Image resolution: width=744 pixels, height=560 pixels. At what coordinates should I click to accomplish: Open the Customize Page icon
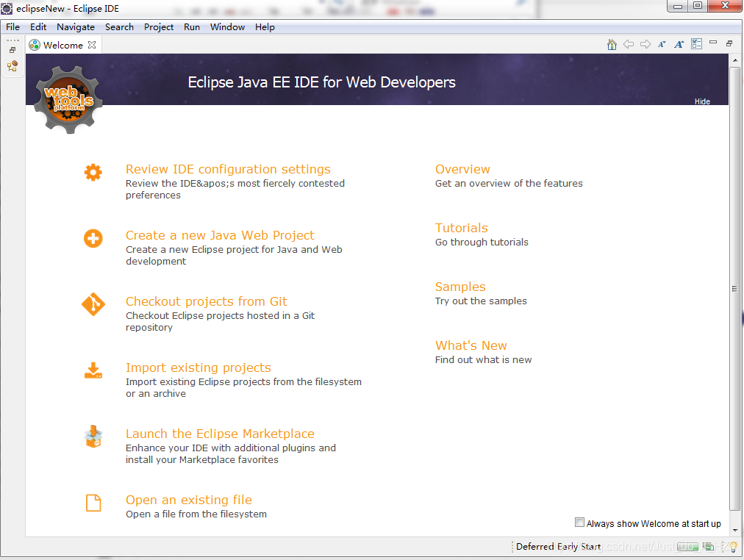[696, 44]
